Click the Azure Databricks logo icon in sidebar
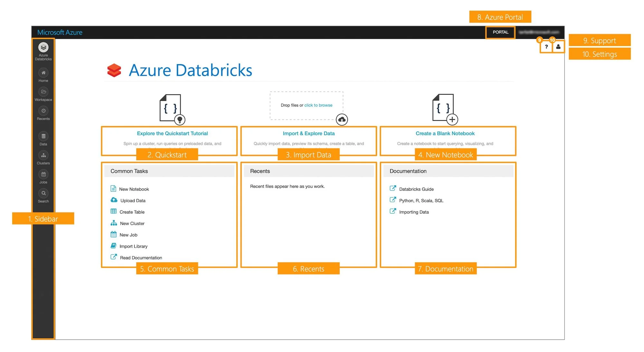Screen dimensions: 644x352 43,48
